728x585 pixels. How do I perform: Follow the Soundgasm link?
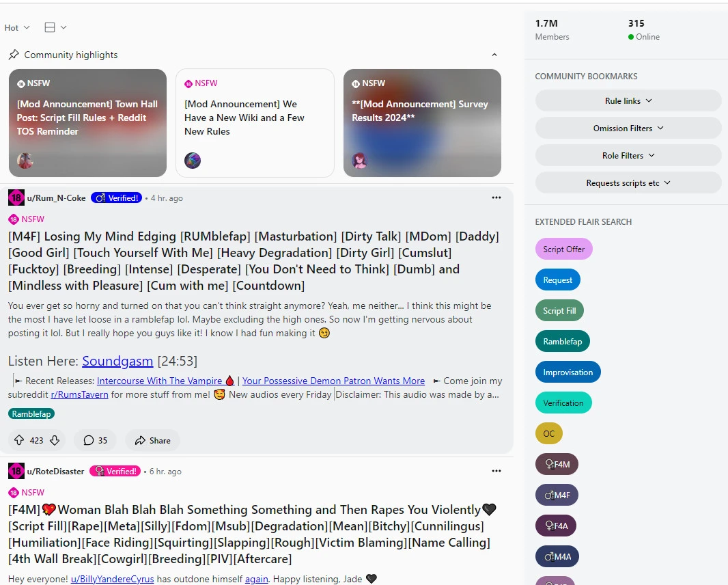(117, 361)
